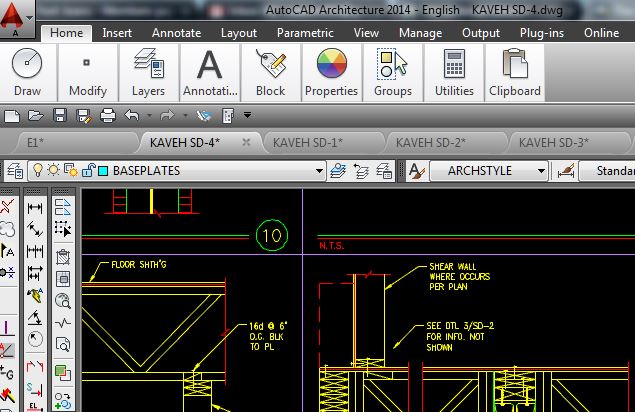Toggle BASEPLATES layer freeze sun icon
Image resolution: width=635 pixels, height=412 pixels.
(53, 170)
